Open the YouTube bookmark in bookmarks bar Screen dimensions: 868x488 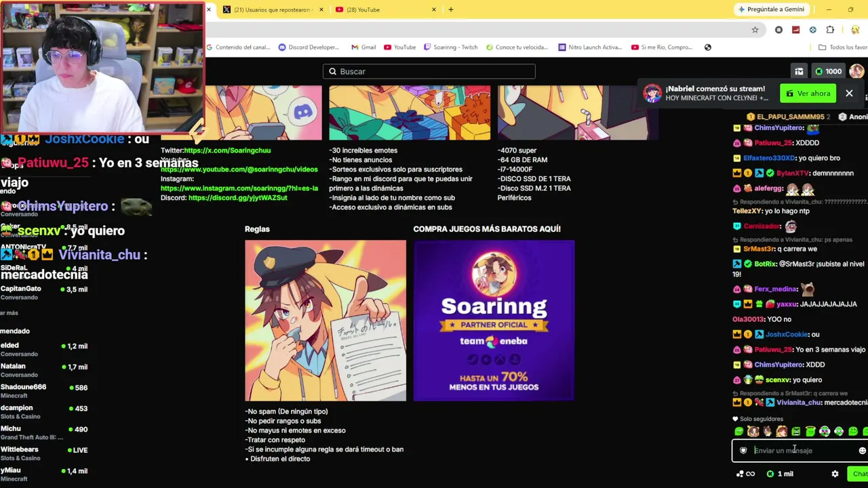400,47
